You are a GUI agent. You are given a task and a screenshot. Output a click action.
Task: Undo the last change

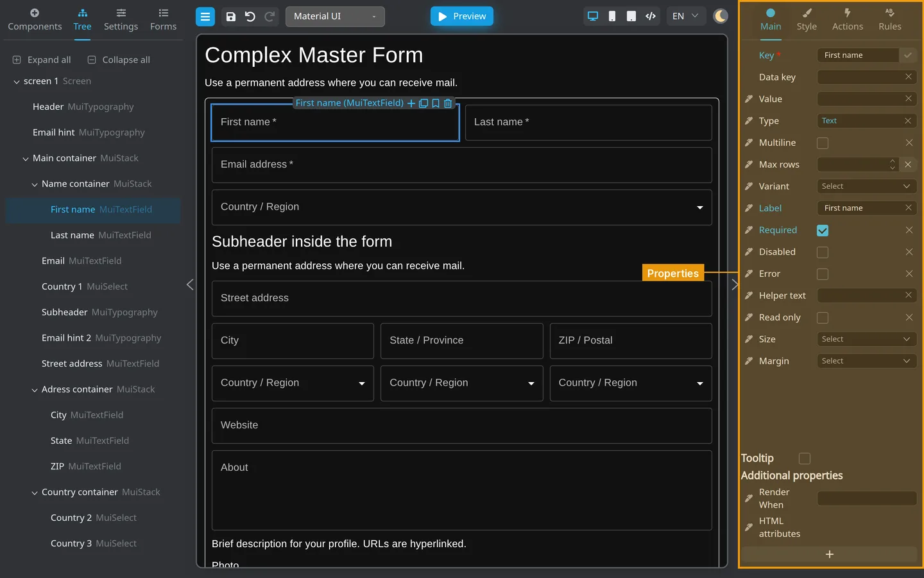[x=250, y=17]
